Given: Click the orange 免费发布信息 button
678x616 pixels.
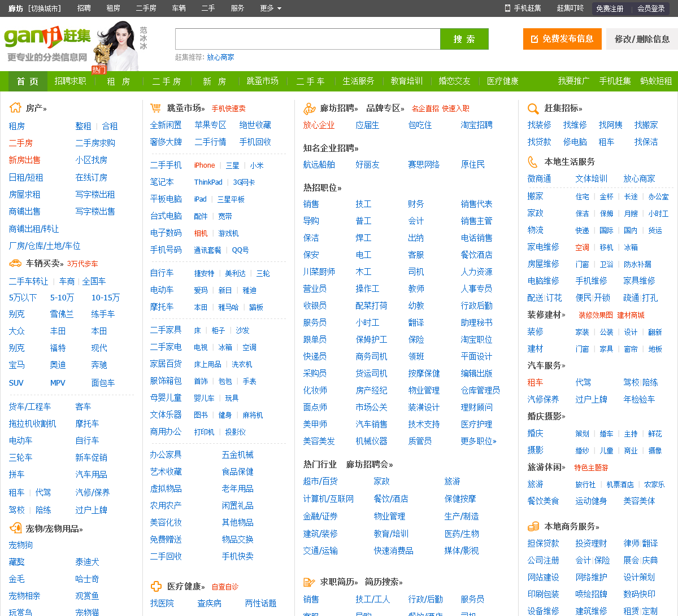Looking at the screenshot, I should [x=562, y=39].
